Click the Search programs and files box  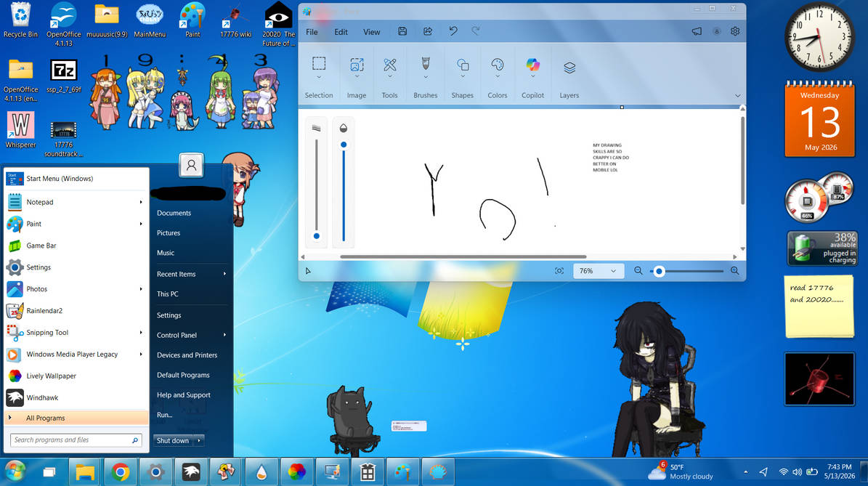(x=76, y=440)
